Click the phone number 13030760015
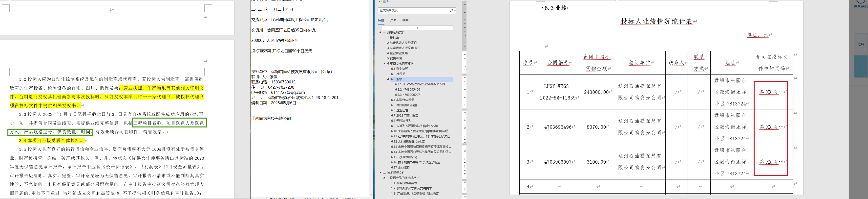Image resolution: width=868 pixels, height=199 pixels. click(x=283, y=82)
